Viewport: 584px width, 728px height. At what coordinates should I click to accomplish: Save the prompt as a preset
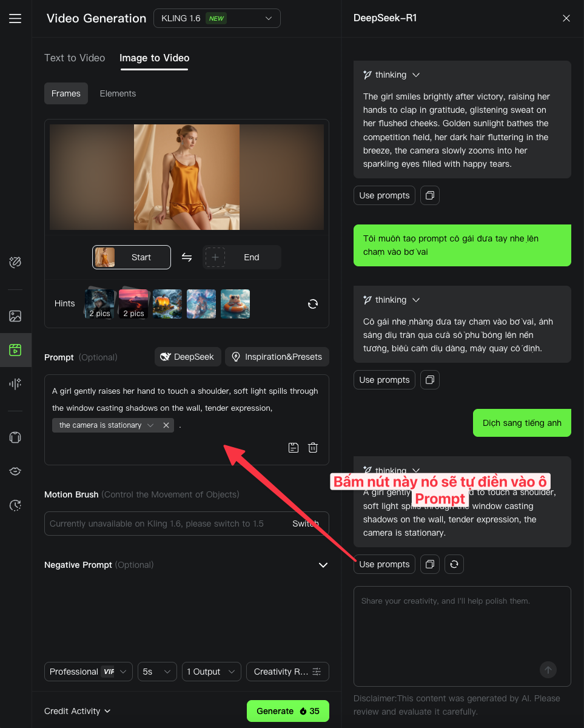(294, 448)
